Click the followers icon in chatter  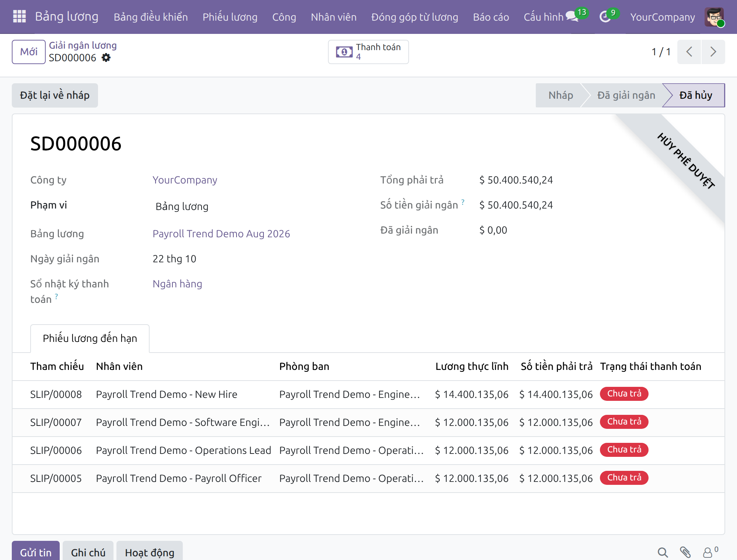710,552
